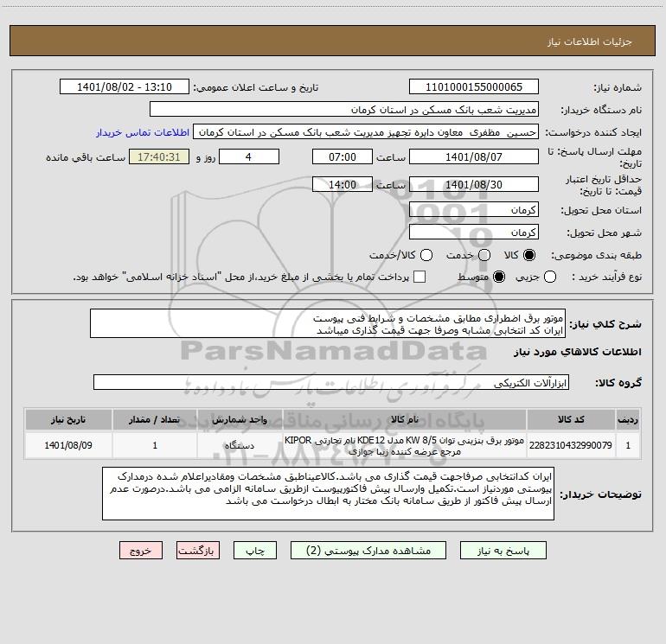Click the goods group field ابزارآلات الکتریکی
666x644 pixels.
pos(331,382)
